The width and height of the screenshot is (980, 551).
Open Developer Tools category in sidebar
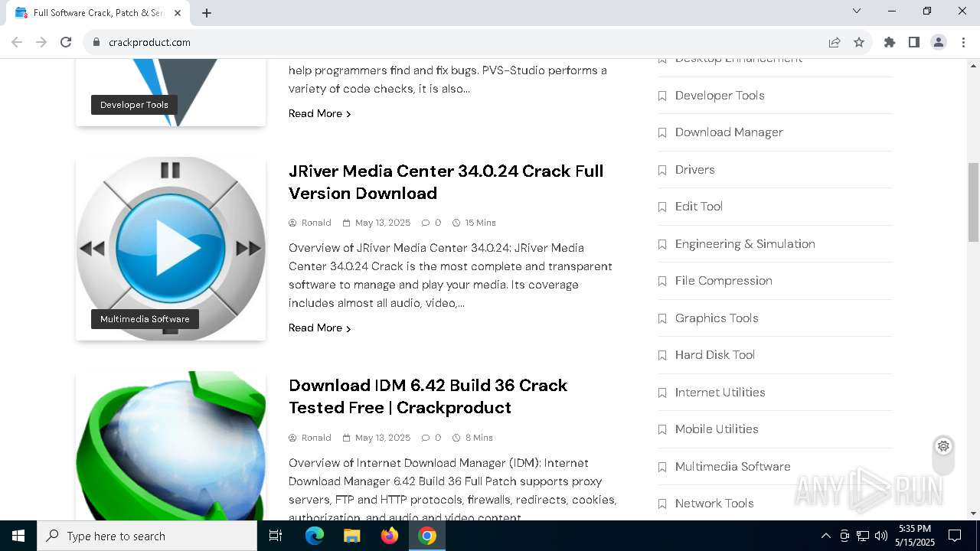[x=720, y=96]
